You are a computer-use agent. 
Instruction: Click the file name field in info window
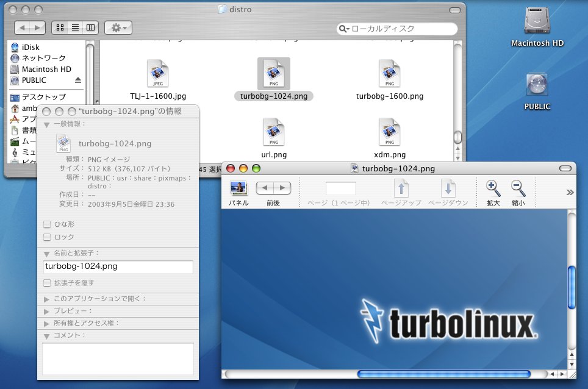(118, 266)
